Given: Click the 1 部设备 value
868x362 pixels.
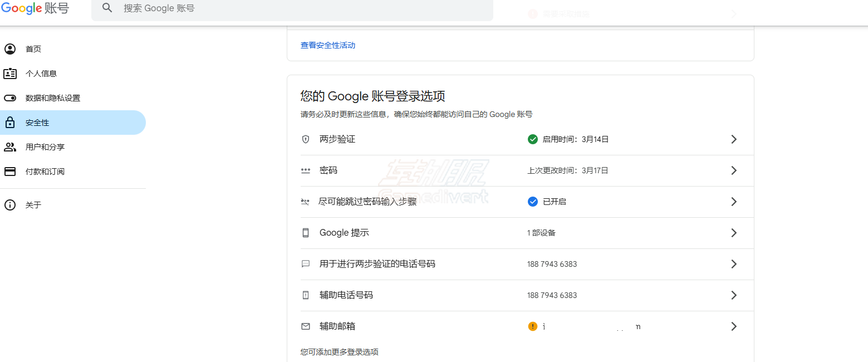Looking at the screenshot, I should click(x=541, y=233).
